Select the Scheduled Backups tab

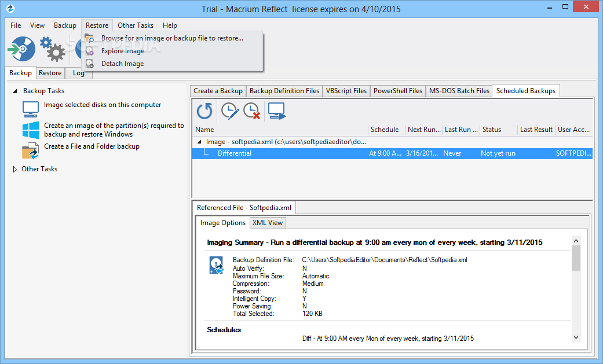tap(526, 91)
